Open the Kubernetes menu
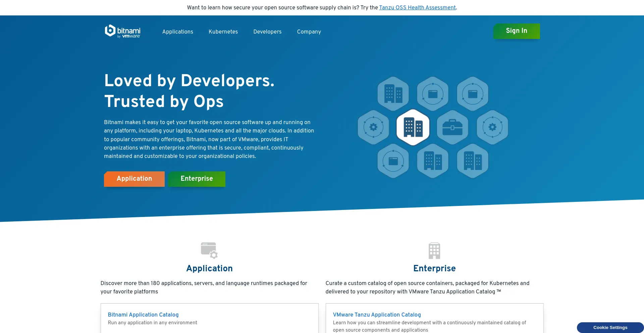This screenshot has width=644, height=333. (x=223, y=32)
